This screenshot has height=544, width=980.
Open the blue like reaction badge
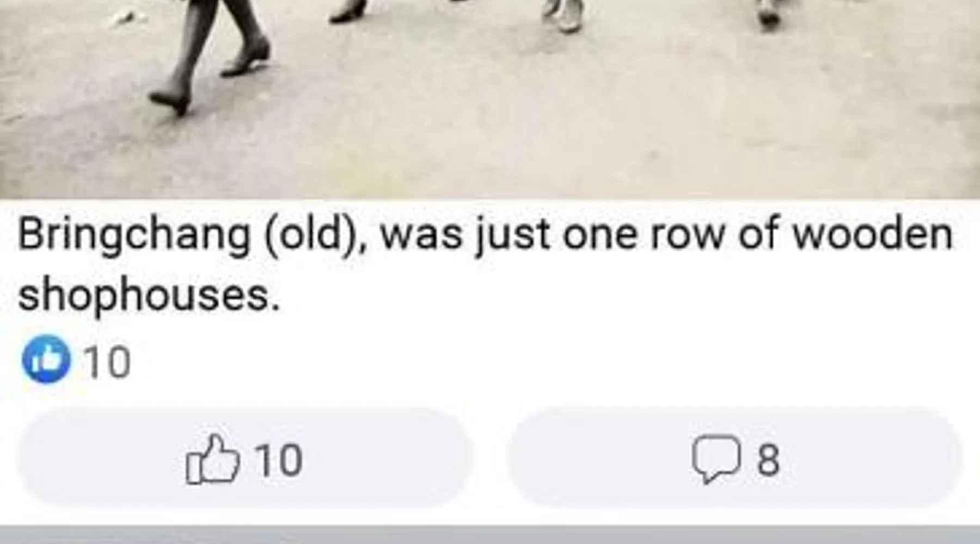46,360
